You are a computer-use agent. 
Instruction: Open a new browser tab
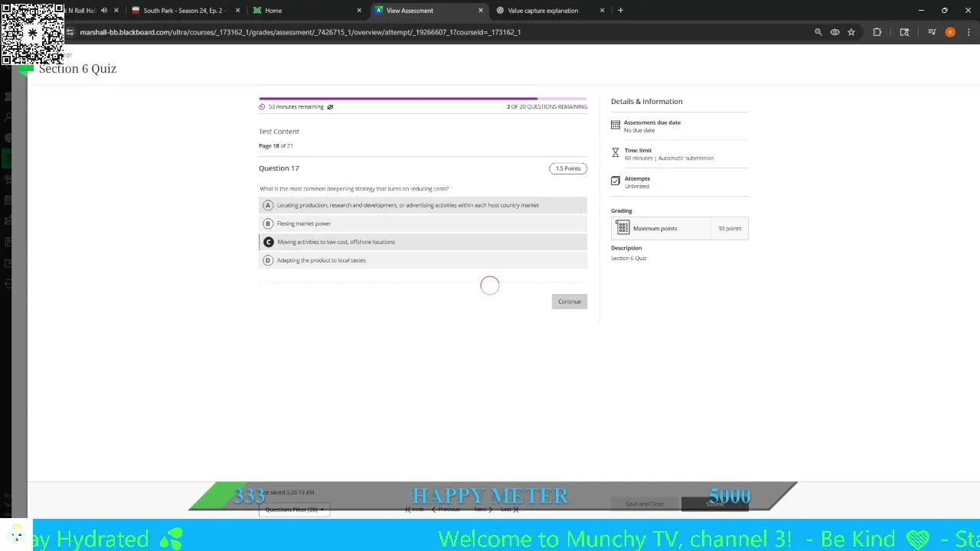[620, 11]
